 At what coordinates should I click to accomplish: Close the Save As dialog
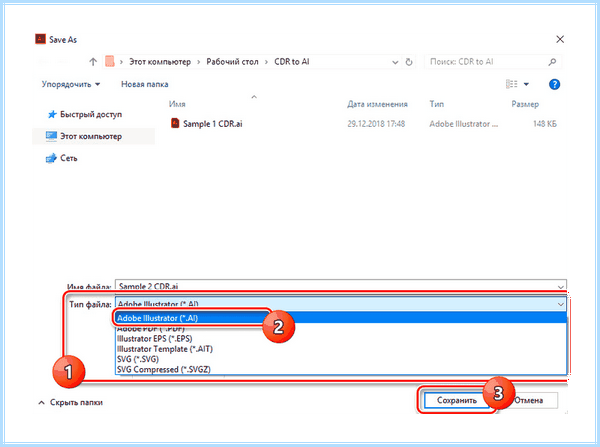click(x=560, y=39)
